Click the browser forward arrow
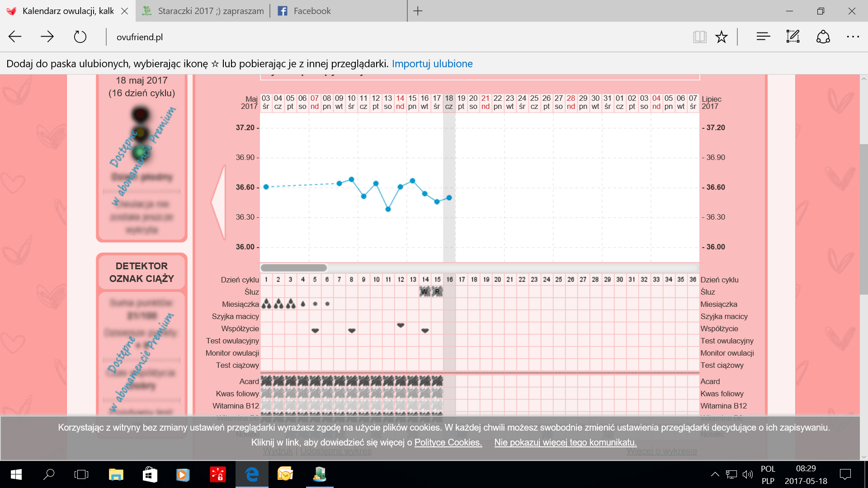Viewport: 868px width, 488px height. [47, 37]
